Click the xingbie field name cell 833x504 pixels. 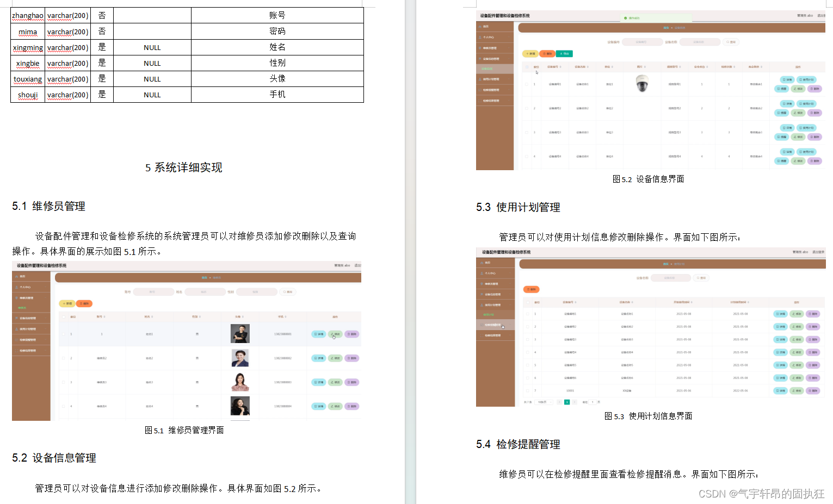tap(28, 63)
